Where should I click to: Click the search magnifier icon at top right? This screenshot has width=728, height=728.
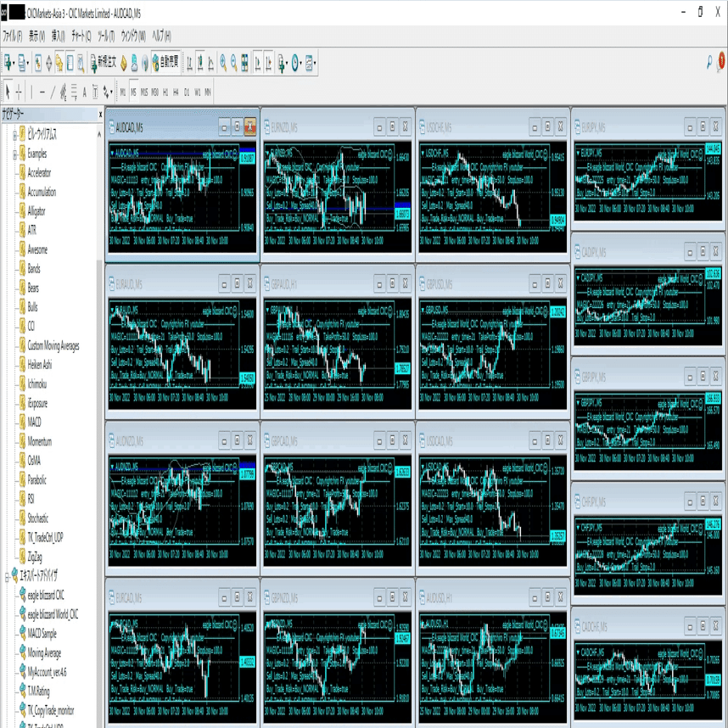click(709, 62)
